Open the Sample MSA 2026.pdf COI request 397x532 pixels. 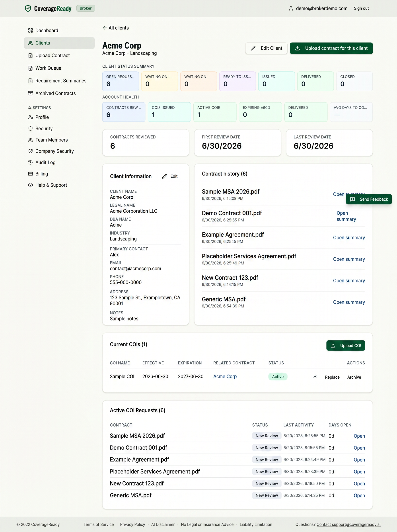point(359,436)
